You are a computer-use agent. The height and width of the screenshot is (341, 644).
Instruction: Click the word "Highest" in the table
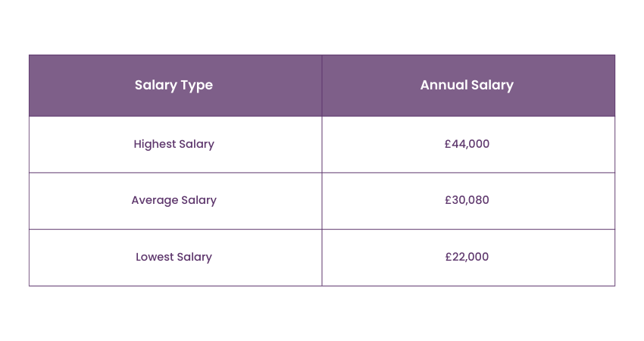154,144
